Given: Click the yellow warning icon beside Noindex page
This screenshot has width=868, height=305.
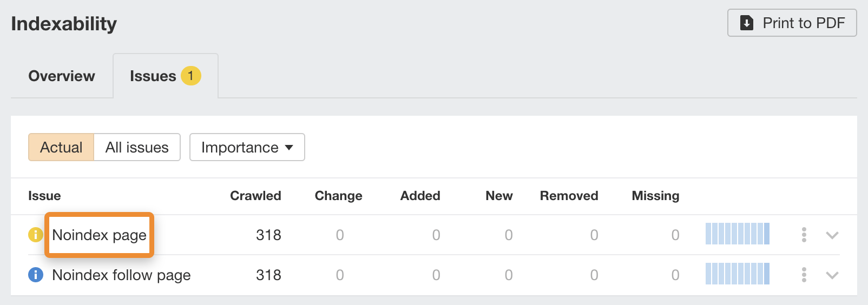Looking at the screenshot, I should click(35, 235).
